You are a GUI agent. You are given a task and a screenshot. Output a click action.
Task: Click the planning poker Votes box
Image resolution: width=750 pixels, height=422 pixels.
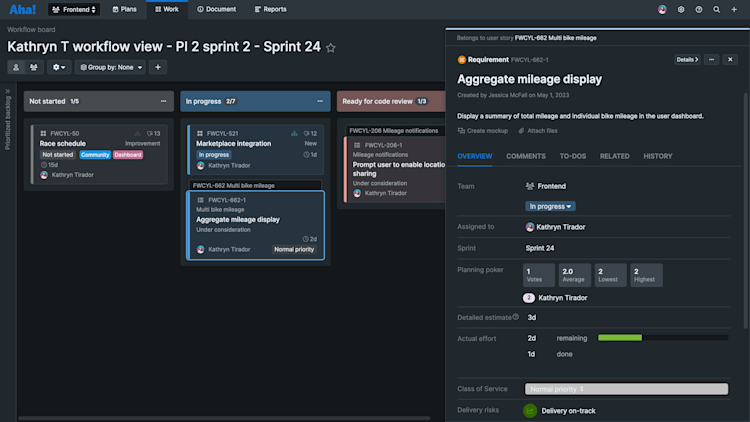coord(539,275)
